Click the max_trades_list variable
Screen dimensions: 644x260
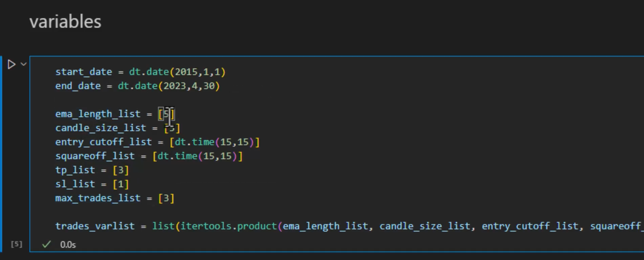(98, 198)
